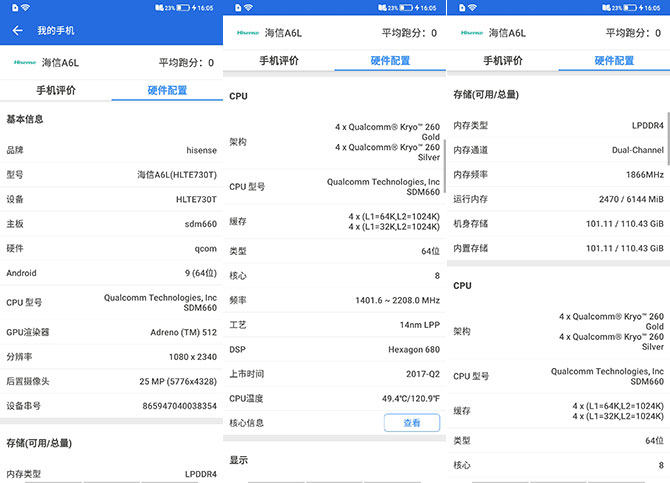Tap the Hisense logo in the middle phone screen
This screenshot has width=670, height=483.
248,32
